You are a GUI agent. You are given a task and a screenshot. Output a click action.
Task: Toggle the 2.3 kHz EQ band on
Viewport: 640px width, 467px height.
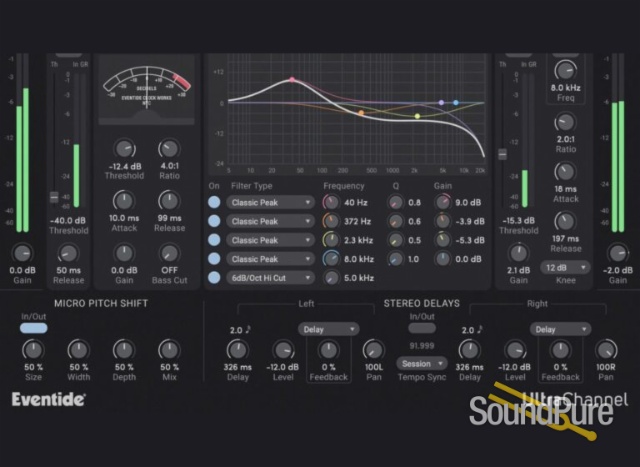point(214,240)
